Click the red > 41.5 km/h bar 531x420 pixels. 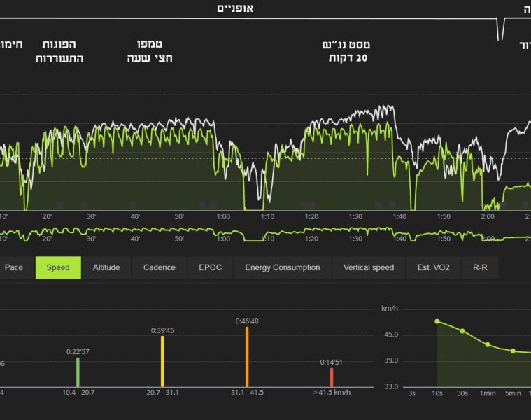tap(332, 377)
